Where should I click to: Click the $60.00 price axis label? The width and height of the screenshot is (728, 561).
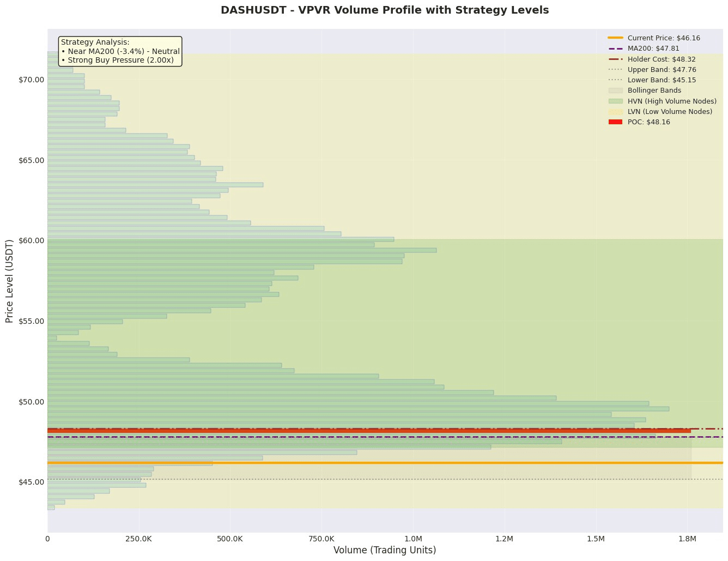32,240
